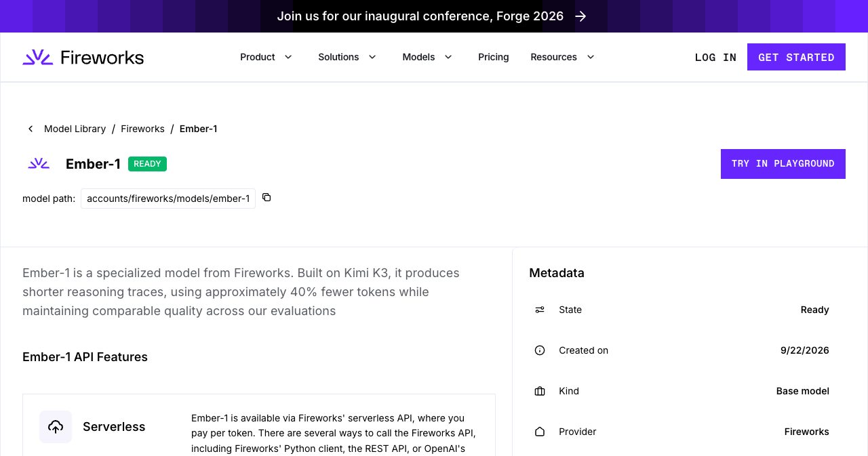Open the Fireworks breadcrumb link
The height and width of the screenshot is (456, 868).
click(142, 129)
